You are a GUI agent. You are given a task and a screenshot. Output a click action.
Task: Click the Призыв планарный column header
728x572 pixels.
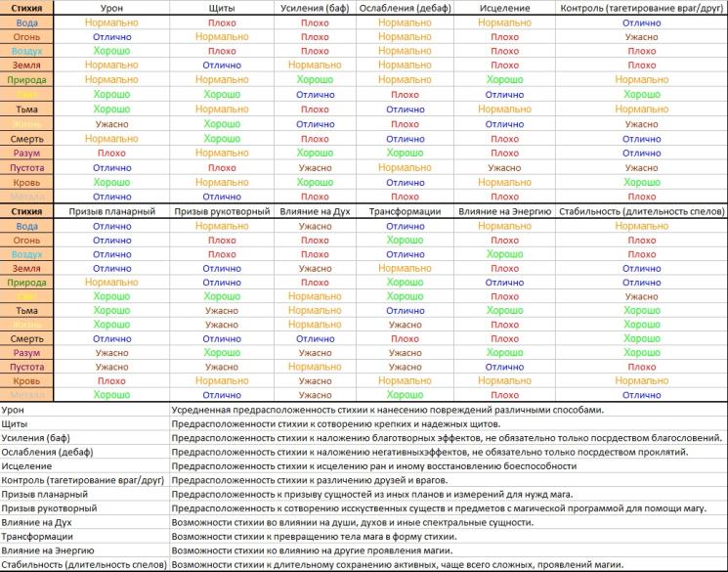pos(111,211)
